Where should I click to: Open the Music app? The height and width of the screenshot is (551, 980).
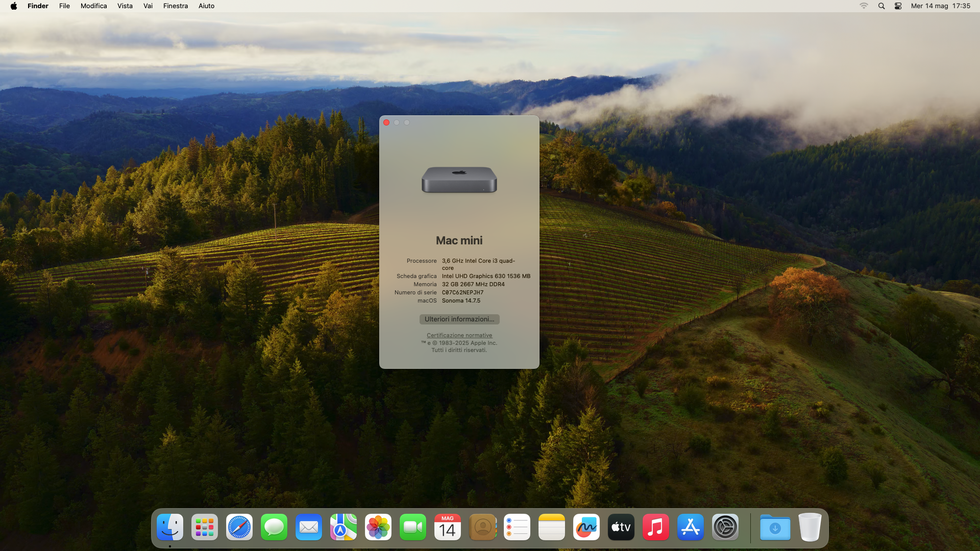tap(656, 527)
